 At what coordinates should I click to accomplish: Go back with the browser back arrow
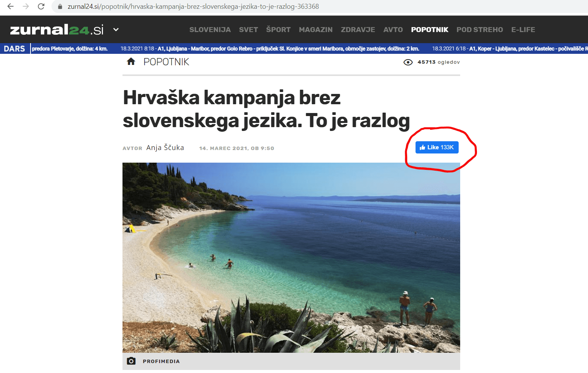10,6
